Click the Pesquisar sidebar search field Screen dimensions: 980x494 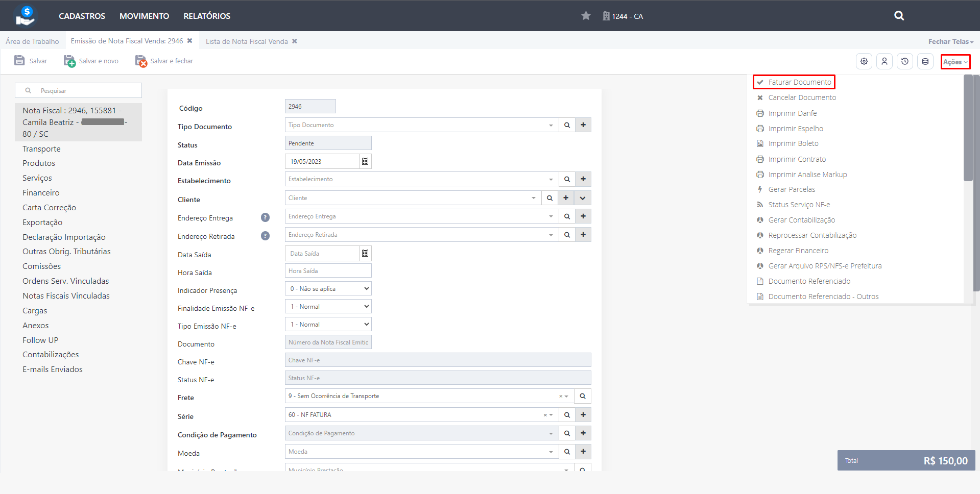tap(78, 90)
